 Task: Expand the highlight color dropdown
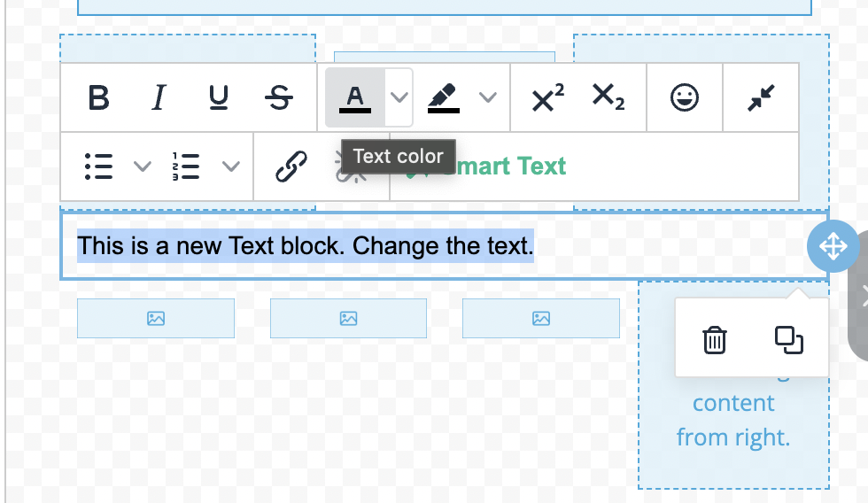pos(488,97)
